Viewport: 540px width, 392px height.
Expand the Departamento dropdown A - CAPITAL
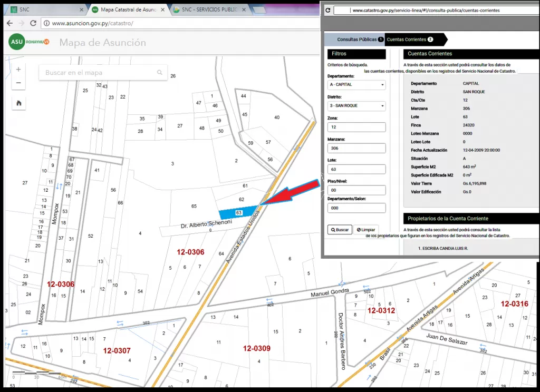click(x=356, y=85)
